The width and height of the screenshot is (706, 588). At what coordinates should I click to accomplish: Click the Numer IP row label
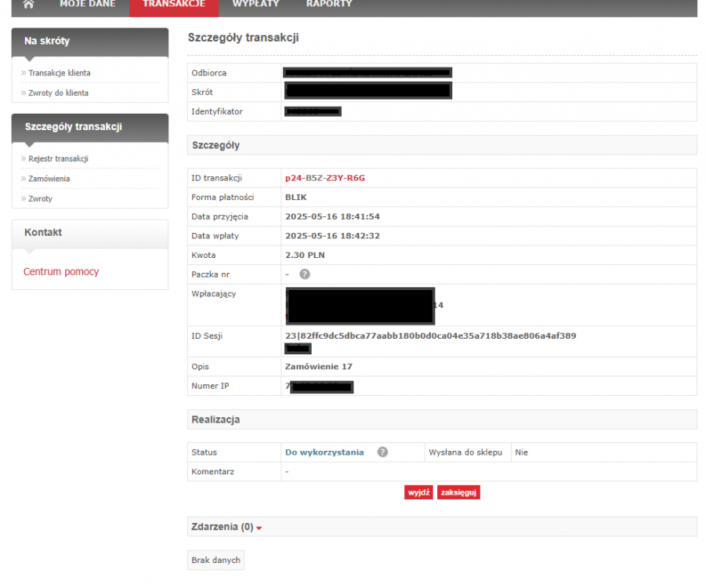coord(210,387)
